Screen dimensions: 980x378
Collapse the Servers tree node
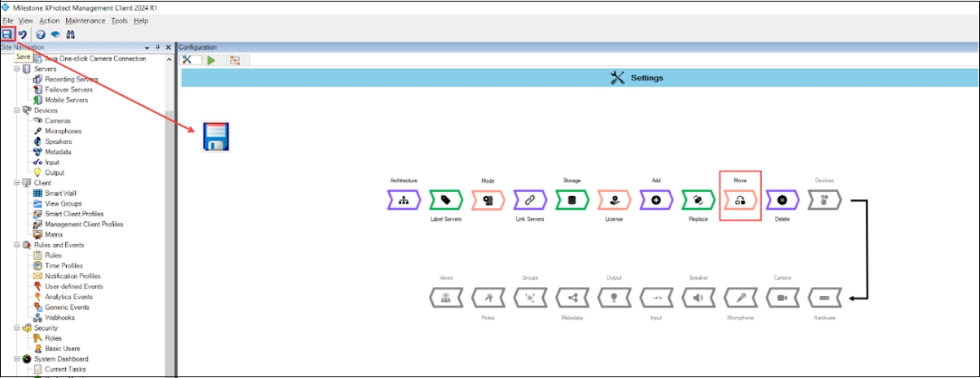[16, 69]
